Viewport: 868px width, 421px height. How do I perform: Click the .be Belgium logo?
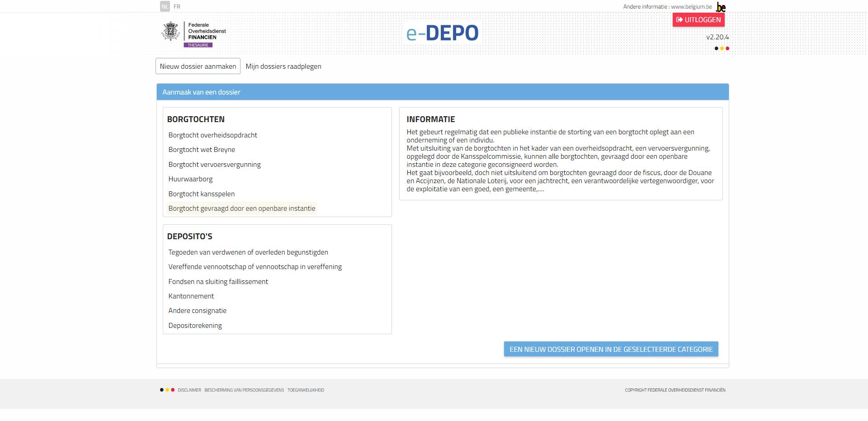pos(721,6)
